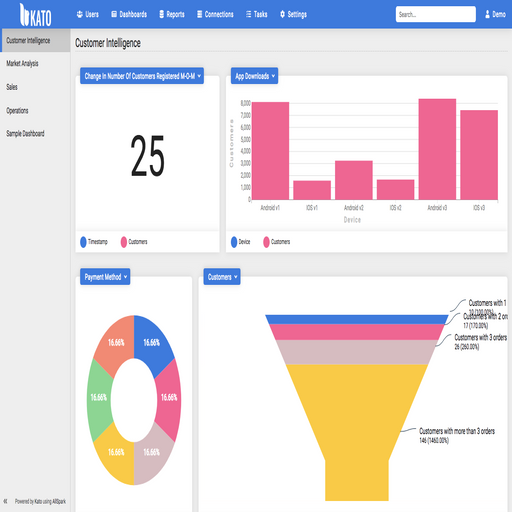
Task: Open the Dashboards menu
Action: click(129, 14)
